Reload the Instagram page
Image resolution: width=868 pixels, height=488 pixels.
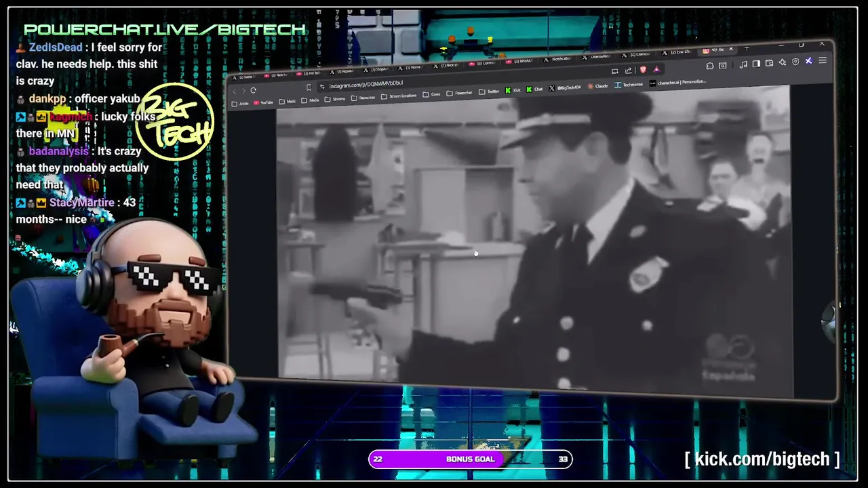(253, 90)
